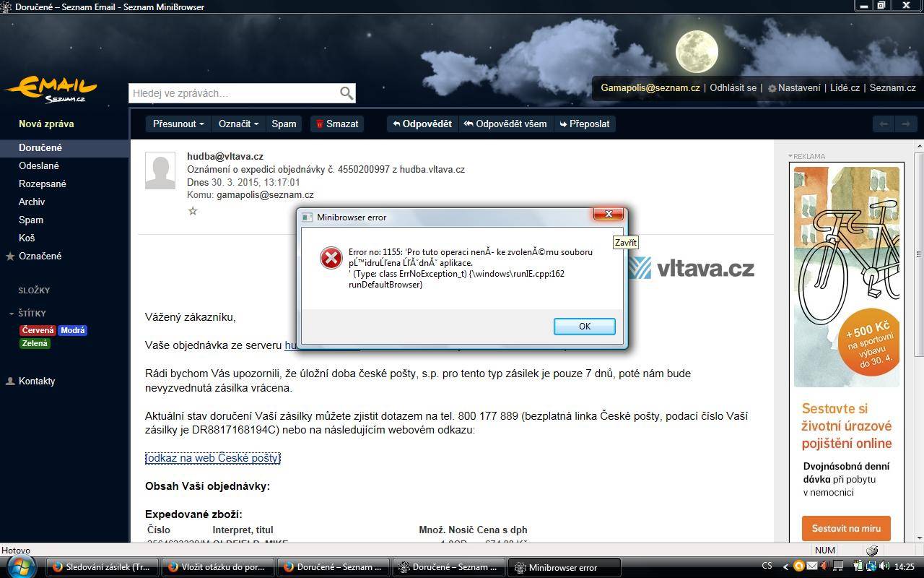Viewport: 924px width, 578px height.
Task: Click Odpovědět to reply
Action: [x=422, y=124]
